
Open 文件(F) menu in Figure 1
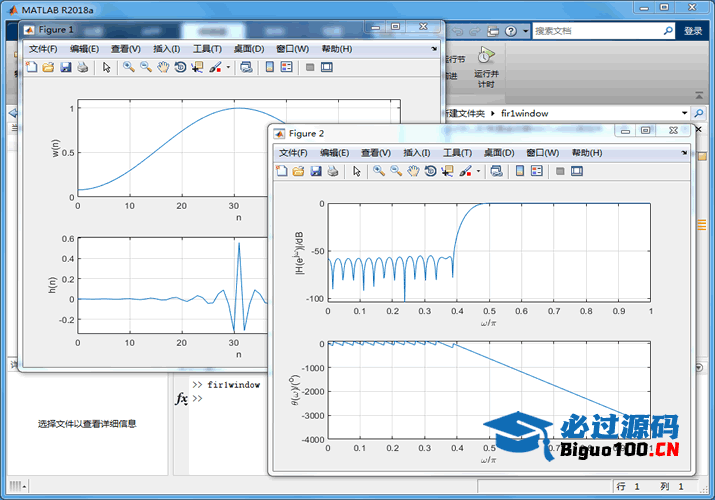click(x=43, y=49)
